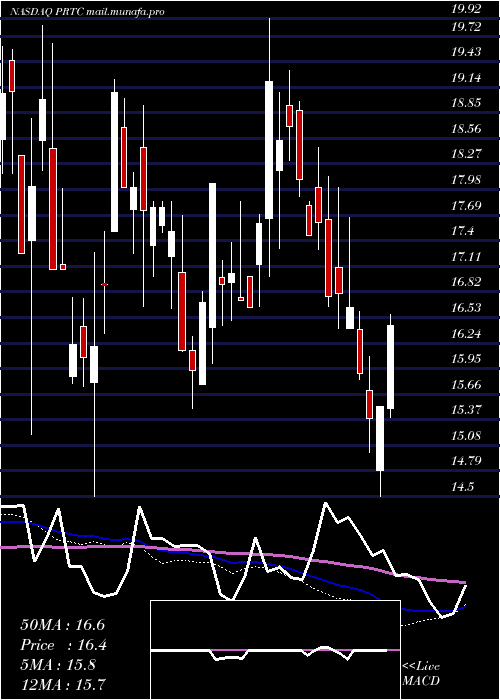Click the 16.82 price level label
Image resolution: width=500 pixels, height=700 pixels.
click(466, 282)
